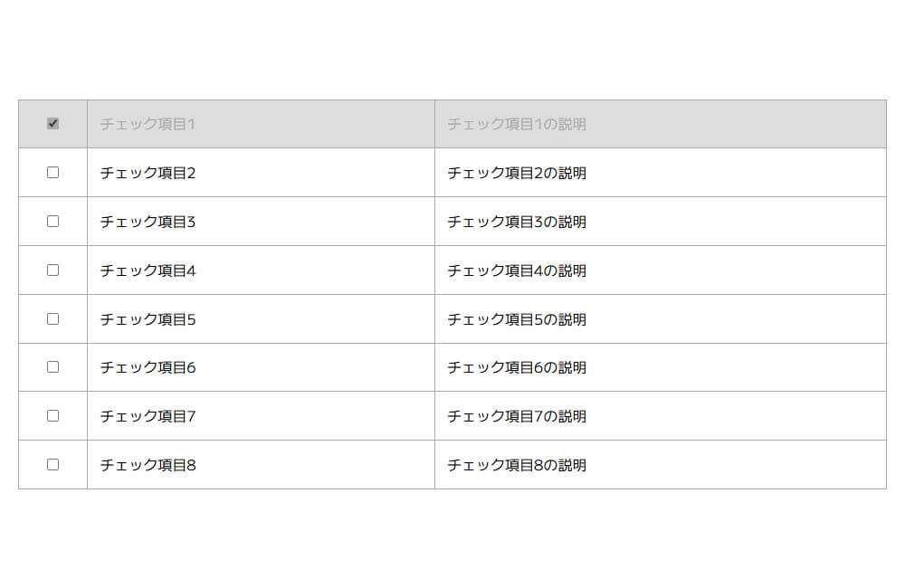Select the checkbox for チェック項目5
Image resolution: width=905 pixels, height=588 pixels.
52,318
